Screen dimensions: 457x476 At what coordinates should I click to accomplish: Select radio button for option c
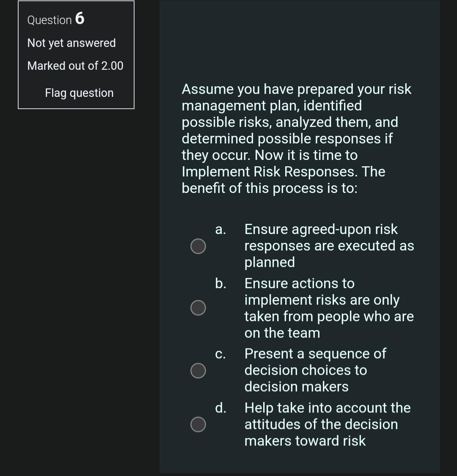pos(198,370)
